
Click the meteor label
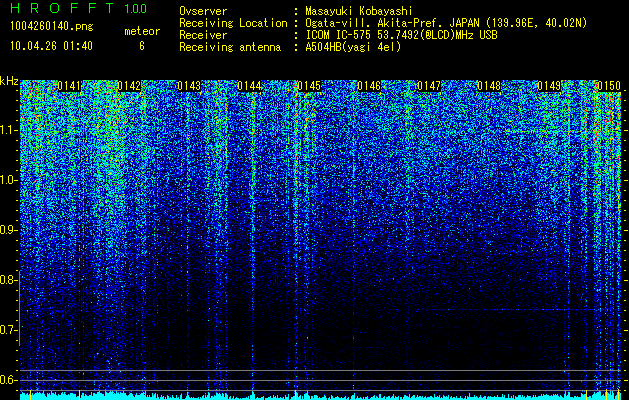pos(142,31)
